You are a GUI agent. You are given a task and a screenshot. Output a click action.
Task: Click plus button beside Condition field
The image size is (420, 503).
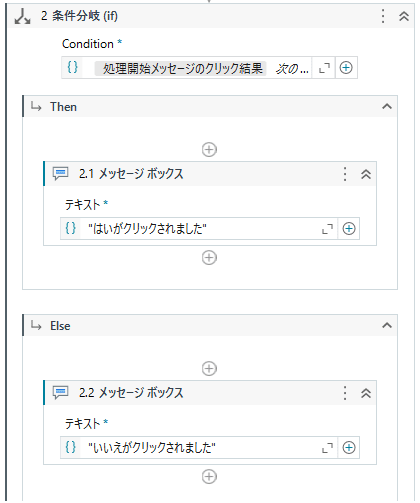point(346,68)
